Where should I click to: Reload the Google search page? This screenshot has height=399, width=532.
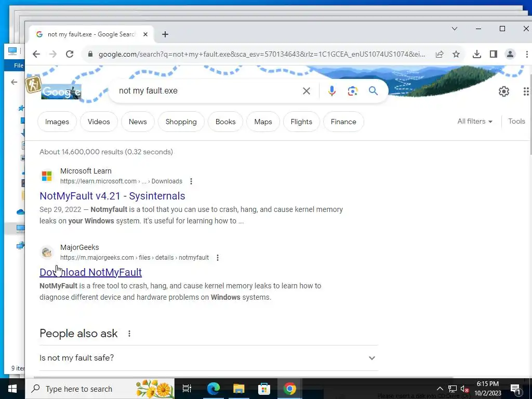click(70, 54)
